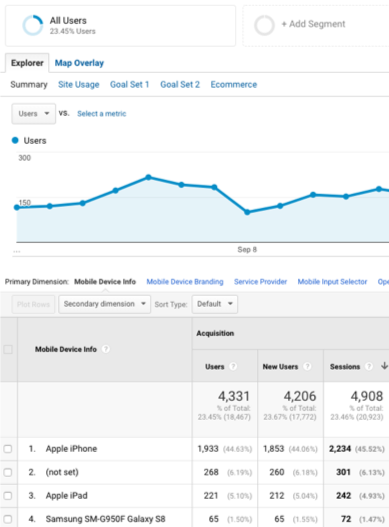Click the blue Users legend dot
The width and height of the screenshot is (389, 527).
tap(15, 140)
